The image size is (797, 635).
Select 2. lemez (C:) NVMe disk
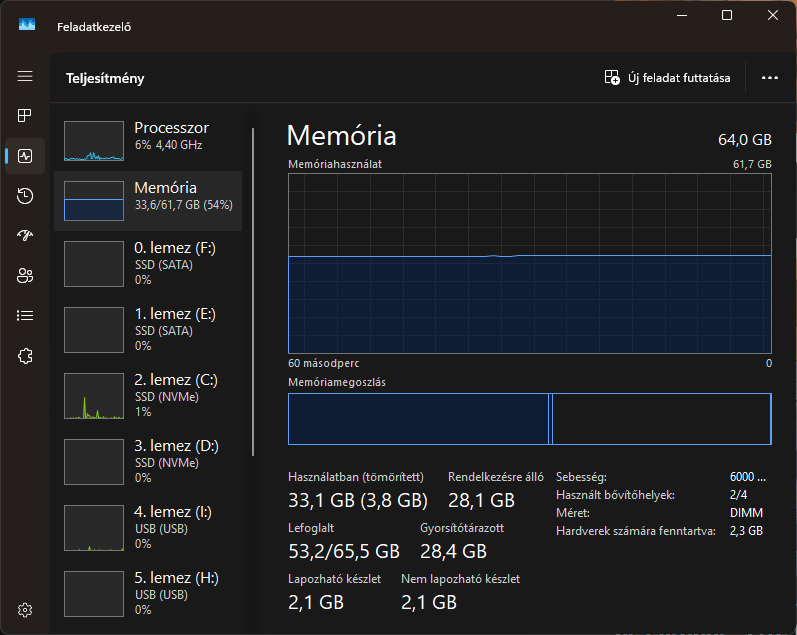tap(148, 395)
